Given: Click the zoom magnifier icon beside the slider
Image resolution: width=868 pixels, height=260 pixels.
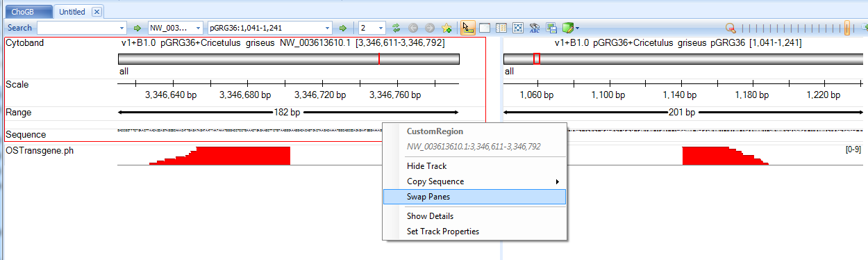Looking at the screenshot, I should click(x=731, y=28).
